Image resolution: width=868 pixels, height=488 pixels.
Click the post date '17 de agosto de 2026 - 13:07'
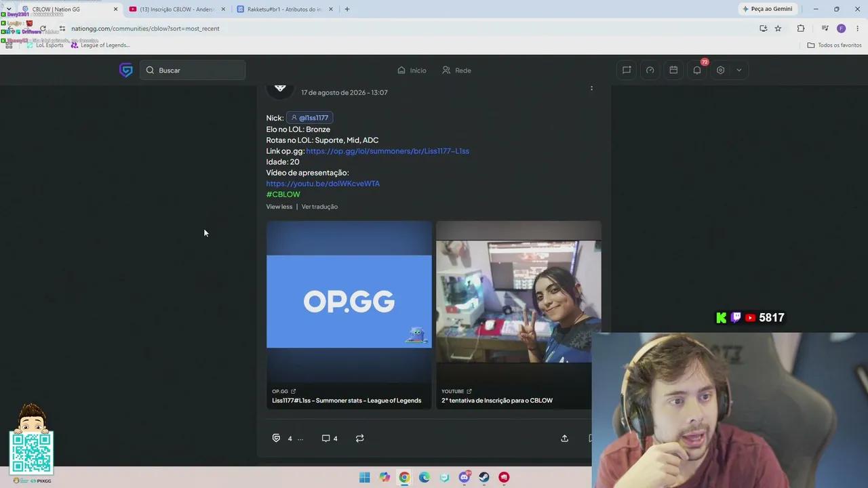[344, 93]
